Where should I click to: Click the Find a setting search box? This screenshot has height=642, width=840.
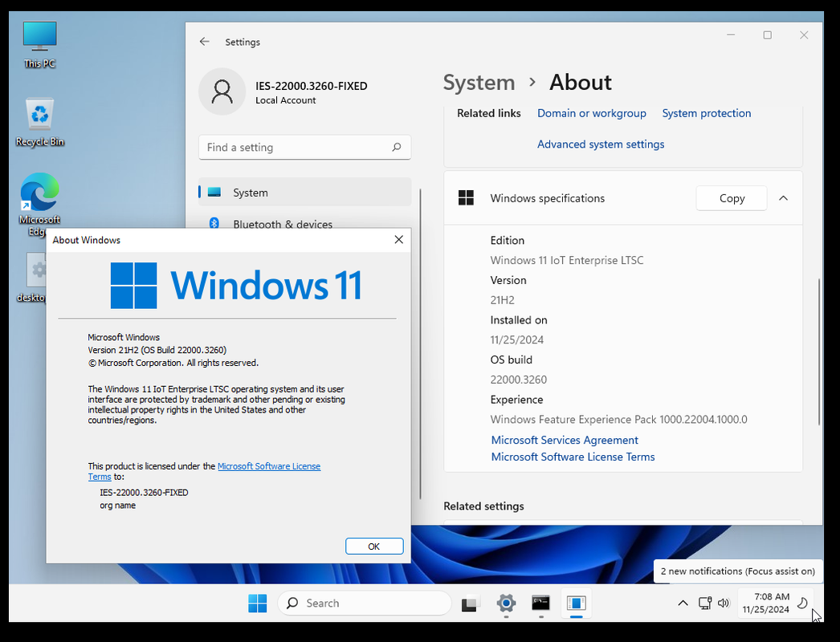305,147
